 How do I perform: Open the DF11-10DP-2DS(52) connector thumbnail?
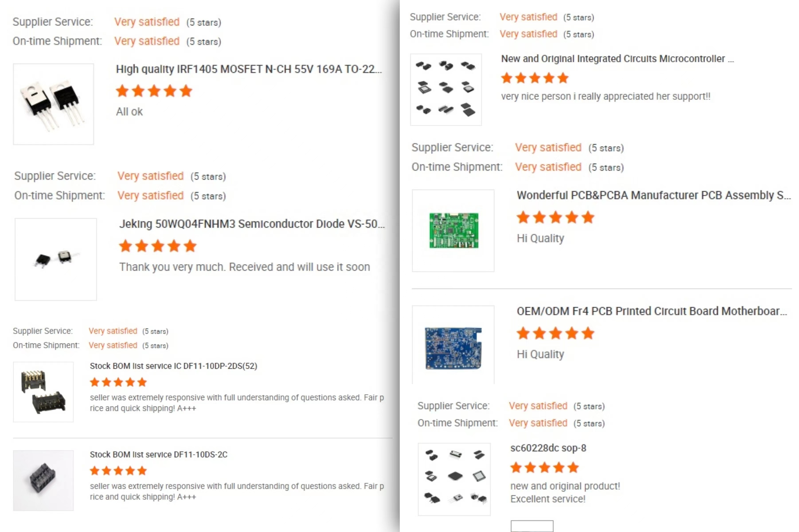tap(43, 392)
